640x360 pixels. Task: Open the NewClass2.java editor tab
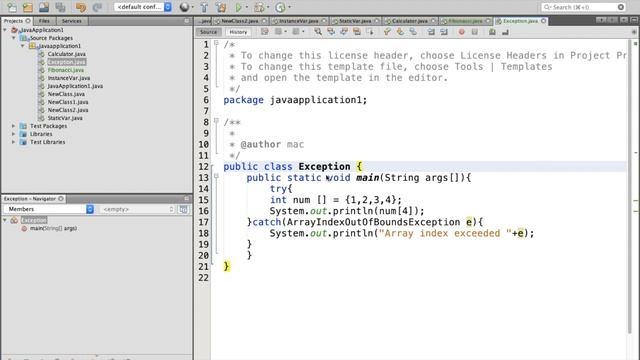240,21
